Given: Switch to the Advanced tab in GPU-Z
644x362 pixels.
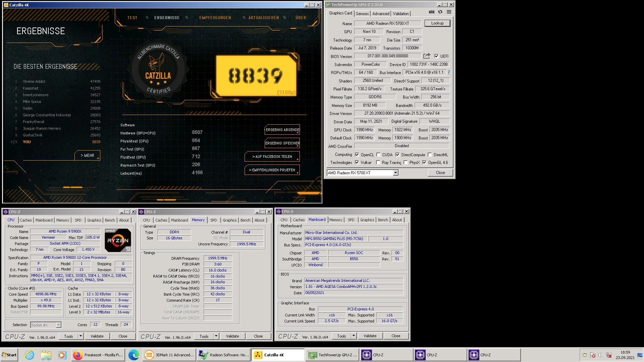Looking at the screenshot, I should tap(381, 14).
